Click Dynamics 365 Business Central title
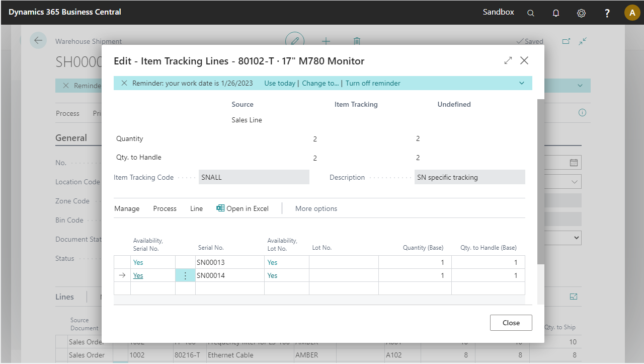This screenshot has height=364, width=644. click(65, 12)
